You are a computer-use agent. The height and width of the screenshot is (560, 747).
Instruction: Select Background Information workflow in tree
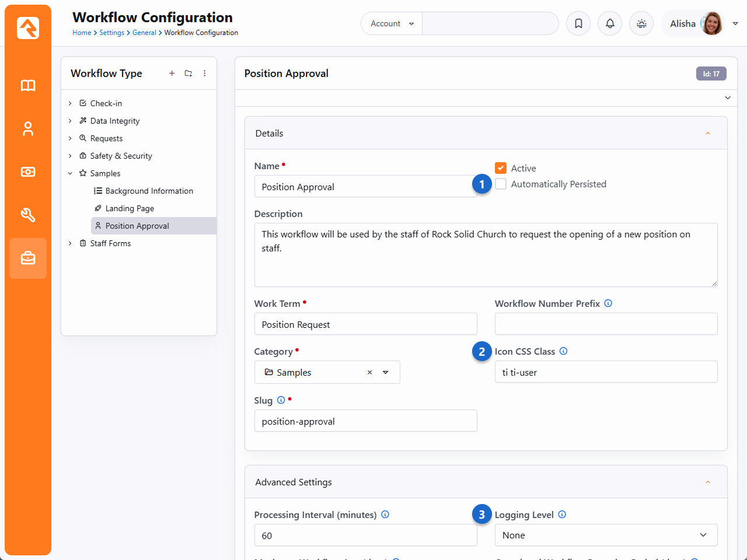149,191
